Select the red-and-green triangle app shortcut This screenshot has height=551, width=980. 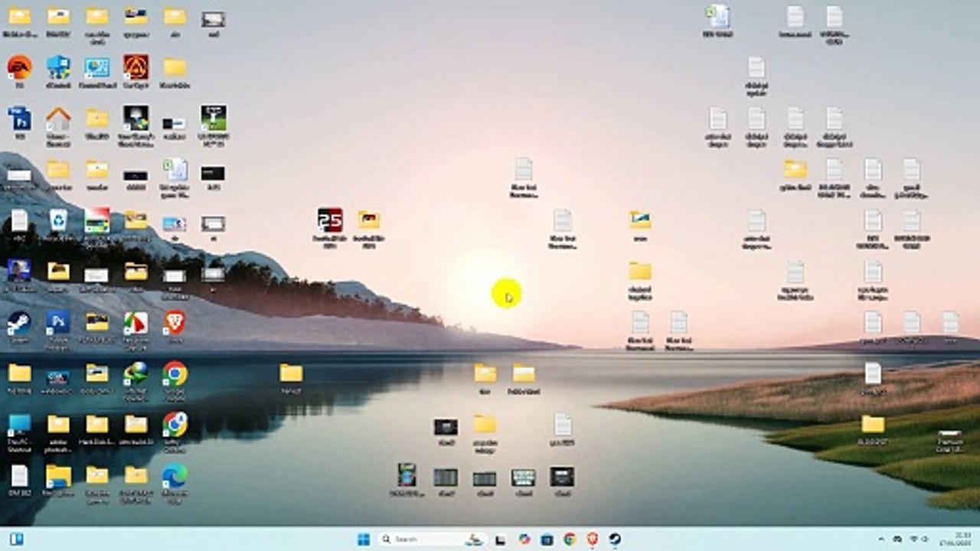click(136, 322)
